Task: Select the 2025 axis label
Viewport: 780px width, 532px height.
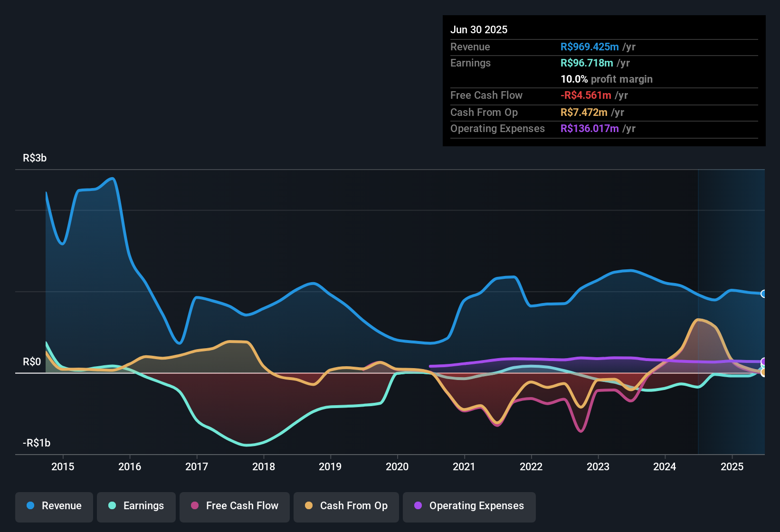Action: 732,467
